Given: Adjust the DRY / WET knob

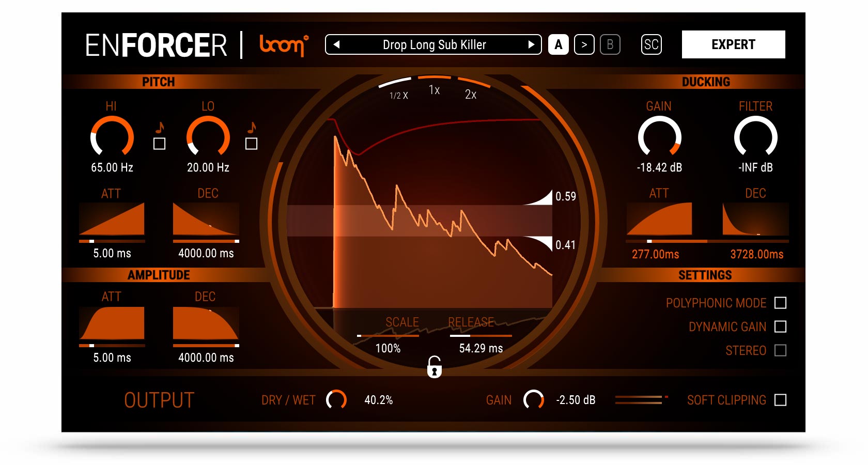Looking at the screenshot, I should pos(336,399).
